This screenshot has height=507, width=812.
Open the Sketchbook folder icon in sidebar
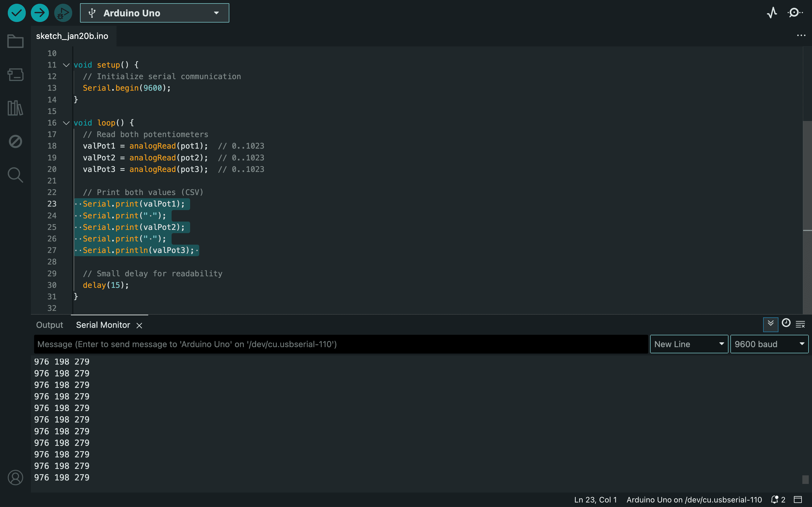[15, 41]
